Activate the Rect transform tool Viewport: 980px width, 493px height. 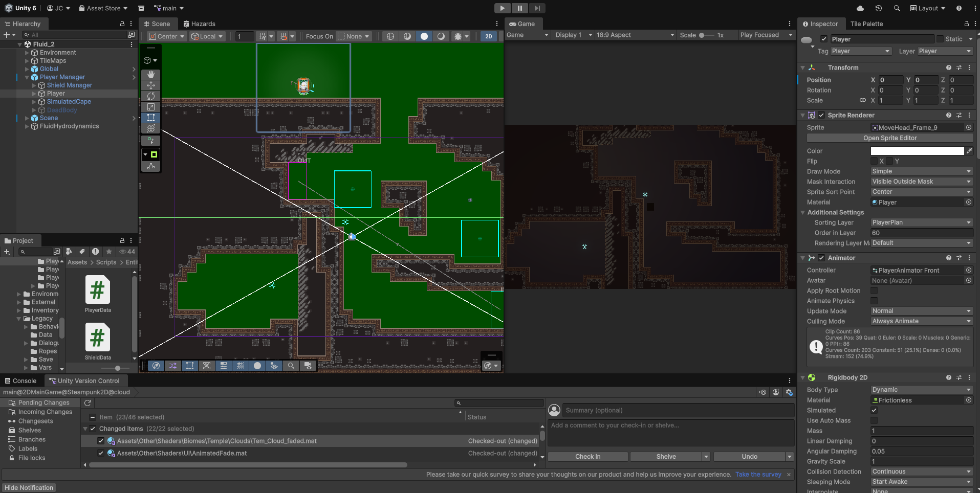pyautogui.click(x=151, y=118)
